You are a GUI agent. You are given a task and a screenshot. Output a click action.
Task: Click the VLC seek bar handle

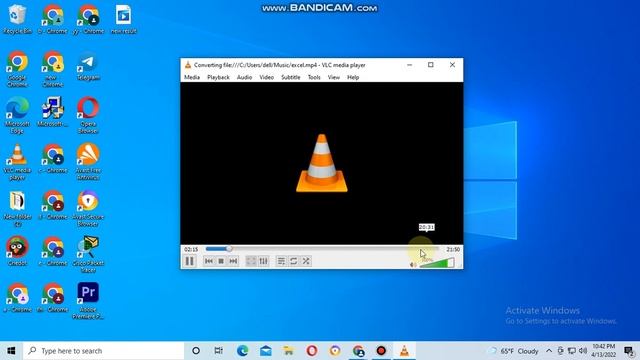point(229,249)
